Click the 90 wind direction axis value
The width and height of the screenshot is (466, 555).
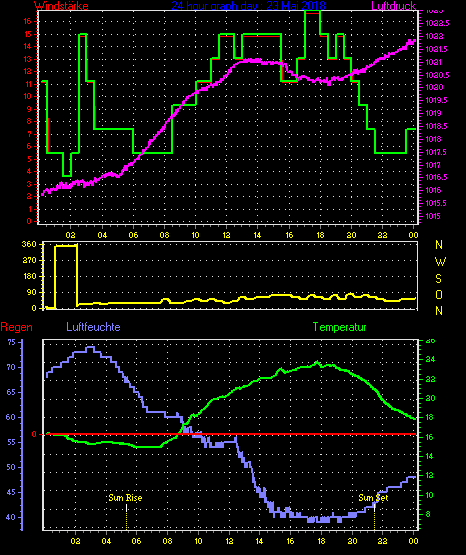(x=31, y=292)
